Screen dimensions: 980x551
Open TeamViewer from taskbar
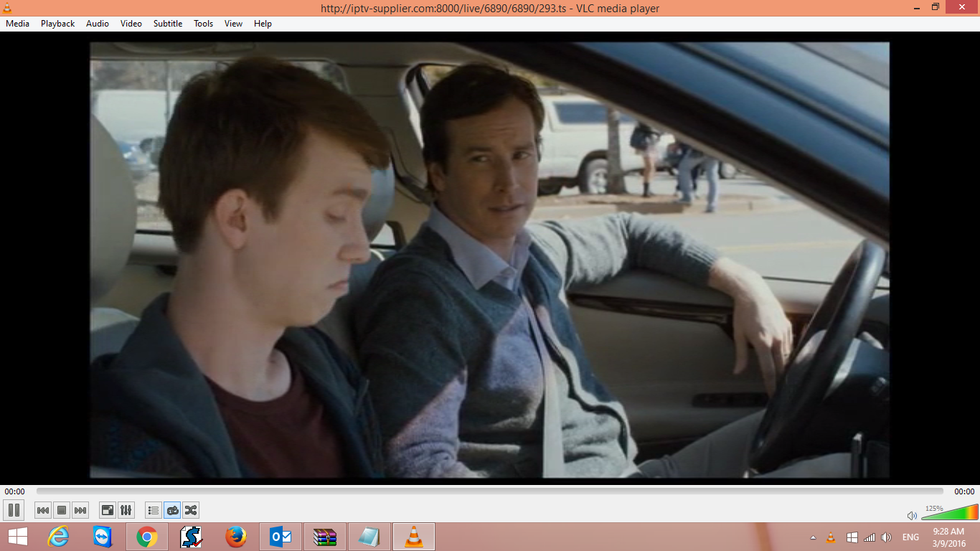click(103, 537)
